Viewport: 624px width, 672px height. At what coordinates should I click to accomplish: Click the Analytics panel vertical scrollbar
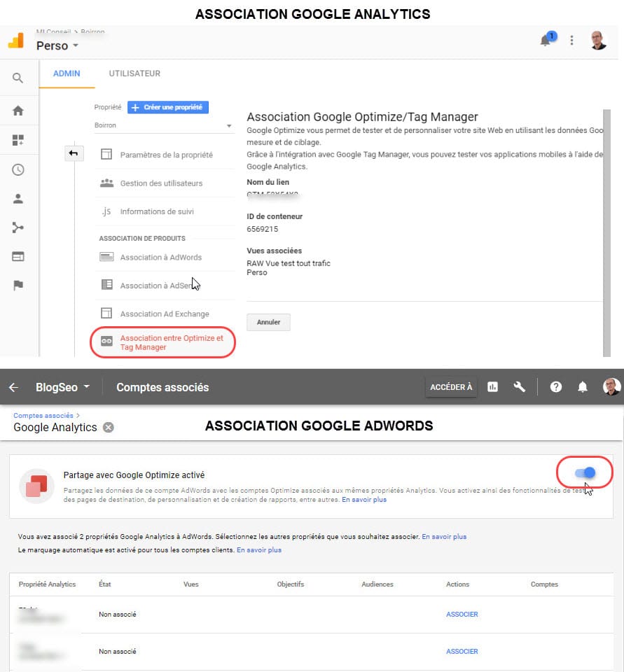pyautogui.click(x=606, y=232)
